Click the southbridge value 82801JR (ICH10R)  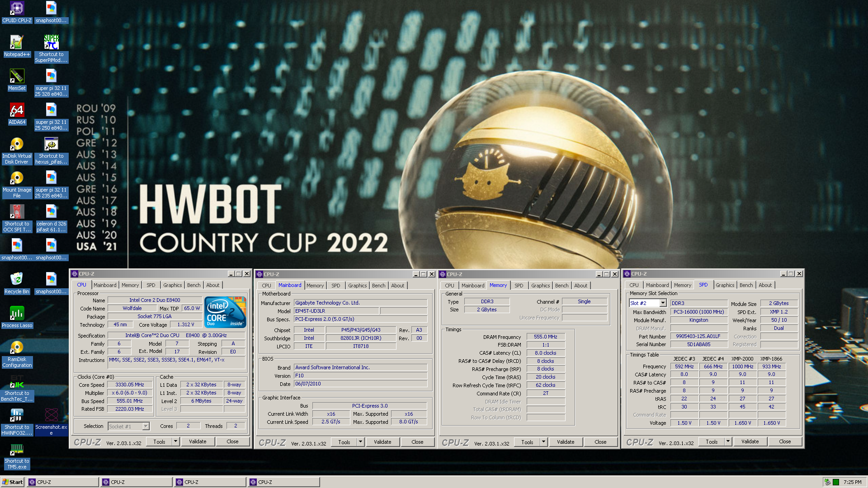(361, 338)
